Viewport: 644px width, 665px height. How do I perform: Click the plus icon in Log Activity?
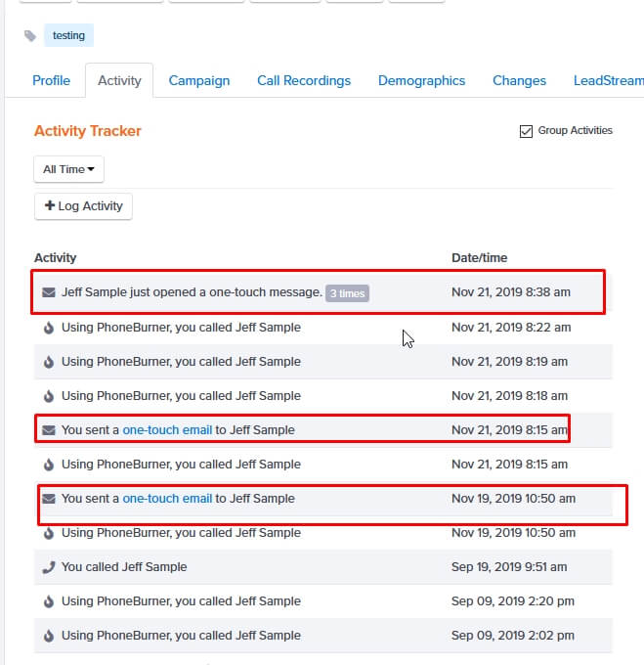click(50, 205)
